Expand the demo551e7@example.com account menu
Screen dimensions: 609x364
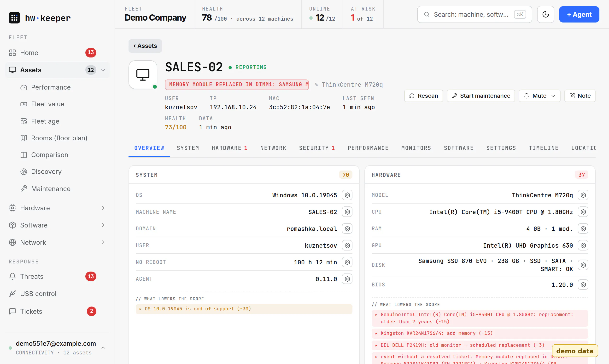click(103, 347)
